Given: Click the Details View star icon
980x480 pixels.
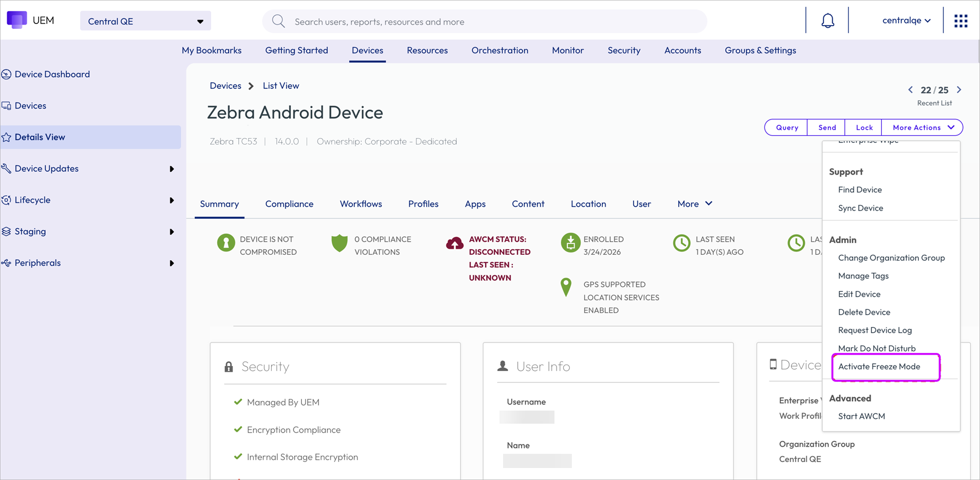Looking at the screenshot, I should click(x=7, y=137).
